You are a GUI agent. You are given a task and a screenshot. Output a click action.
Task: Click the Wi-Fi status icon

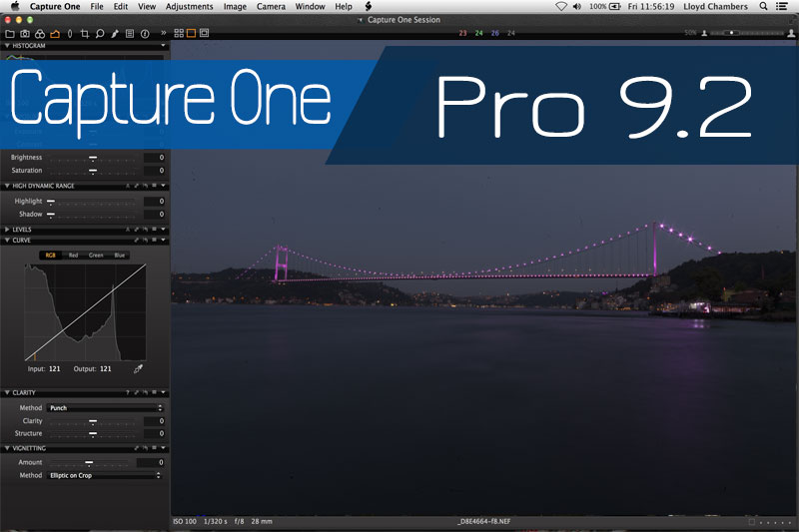[561, 6]
